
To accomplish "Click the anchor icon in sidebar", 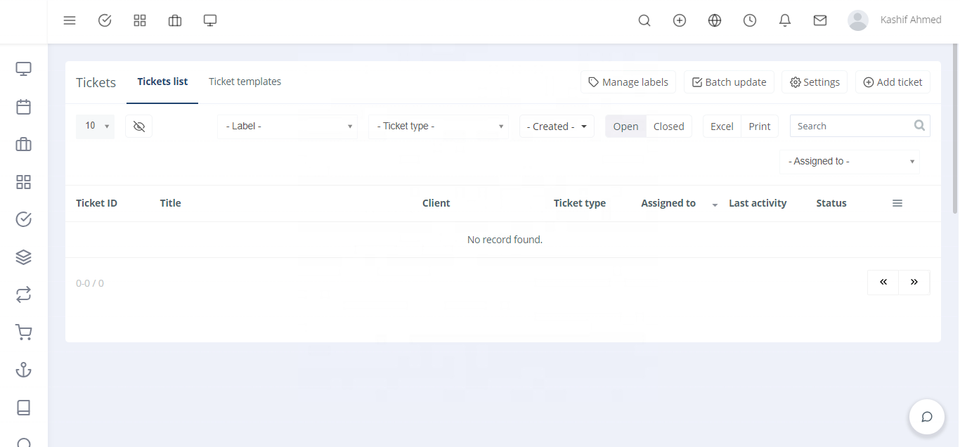I will (24, 370).
